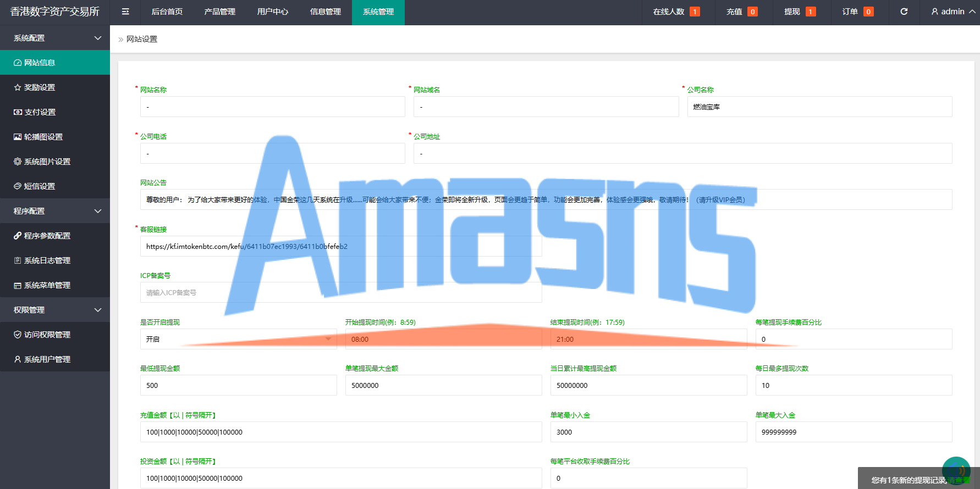Open 访问权限管理 shield item
Image resolution: width=980 pixels, height=489 pixels.
tap(55, 335)
